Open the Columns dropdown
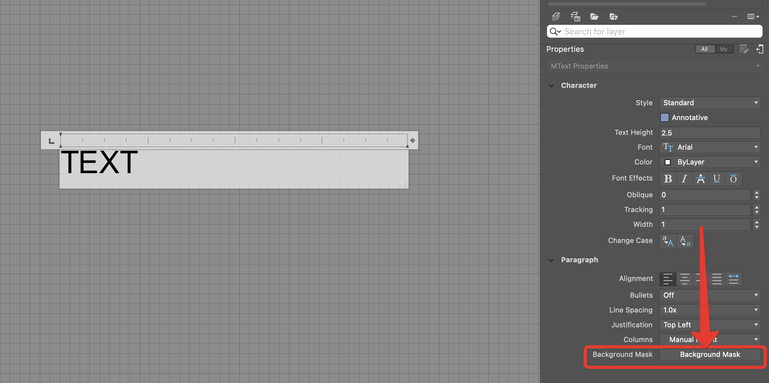 pos(710,339)
